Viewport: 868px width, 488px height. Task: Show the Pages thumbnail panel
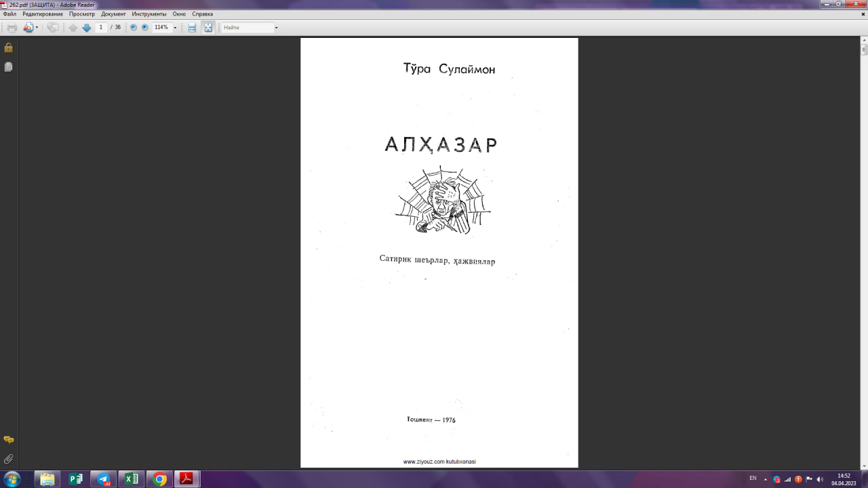pyautogui.click(x=8, y=66)
